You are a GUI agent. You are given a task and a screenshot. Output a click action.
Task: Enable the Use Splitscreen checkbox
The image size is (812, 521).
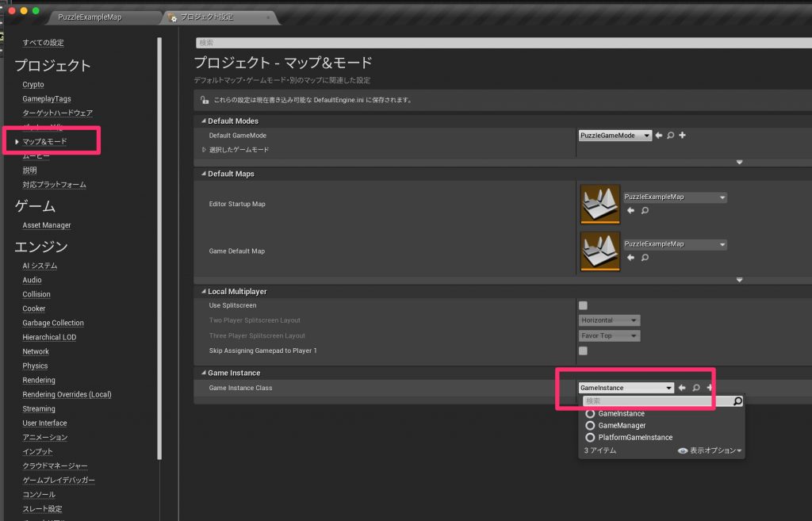click(584, 305)
